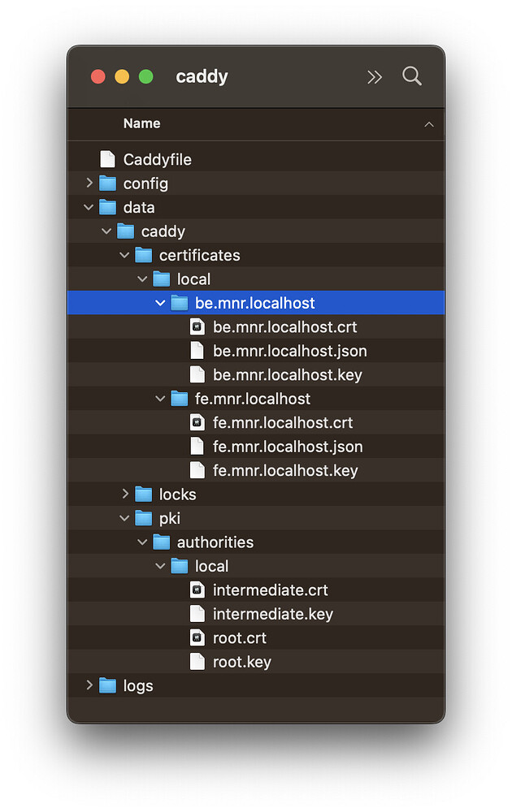Screen dimensions: 512x812
Task: Click the certificate icon beside fe.mnr.localhost.crt
Action: point(197,422)
